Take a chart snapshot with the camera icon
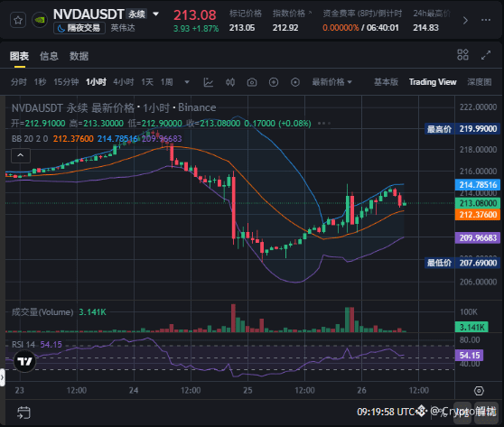 click(x=252, y=82)
